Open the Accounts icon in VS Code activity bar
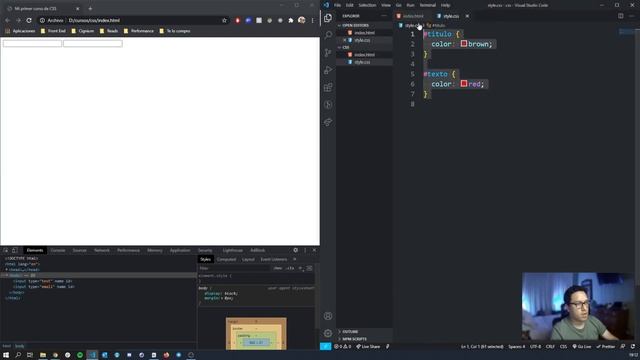The image size is (640, 360). (x=328, y=316)
